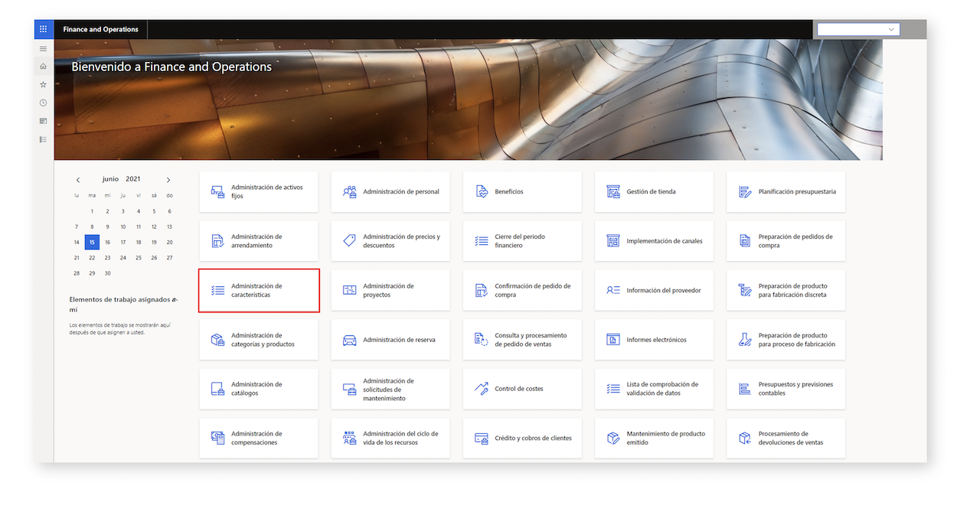Click Administración de categorías y productos icon
This screenshot has height=512, width=980.
218,340
